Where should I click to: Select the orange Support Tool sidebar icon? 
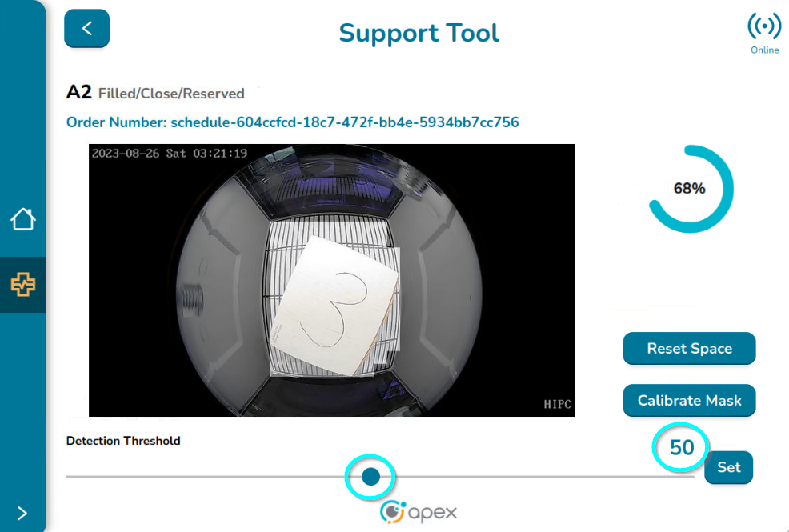click(x=22, y=284)
